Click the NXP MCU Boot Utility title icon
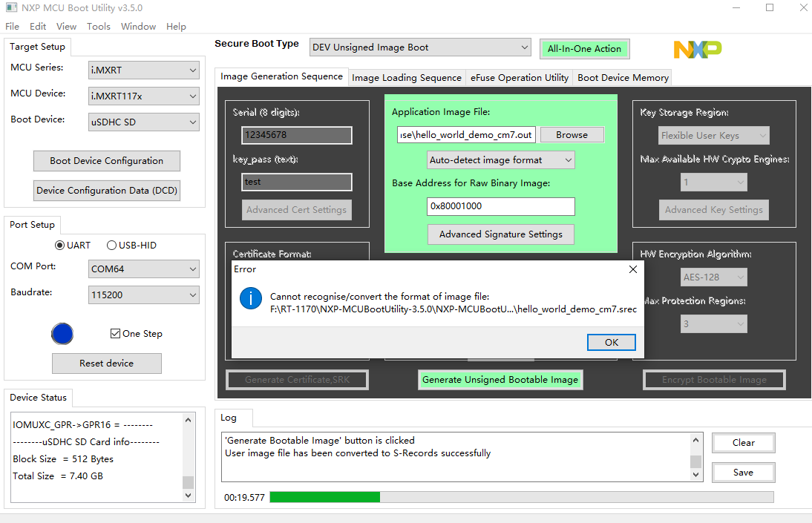The image size is (812, 523). pos(11,7)
